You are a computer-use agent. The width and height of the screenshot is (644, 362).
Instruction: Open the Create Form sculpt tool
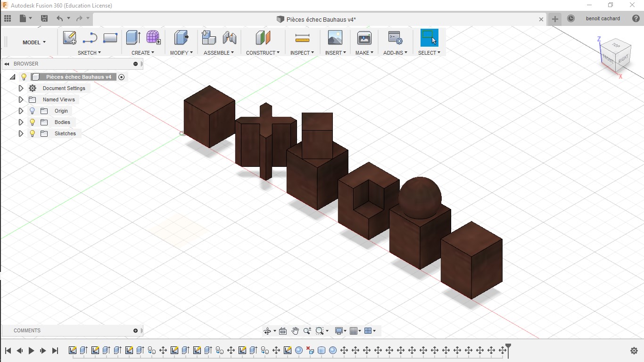153,38
